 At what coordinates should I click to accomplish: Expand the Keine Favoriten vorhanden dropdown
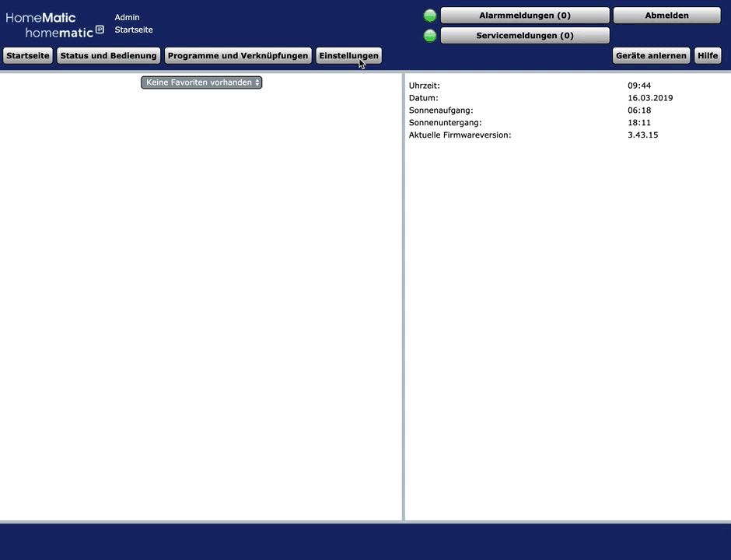coord(201,82)
